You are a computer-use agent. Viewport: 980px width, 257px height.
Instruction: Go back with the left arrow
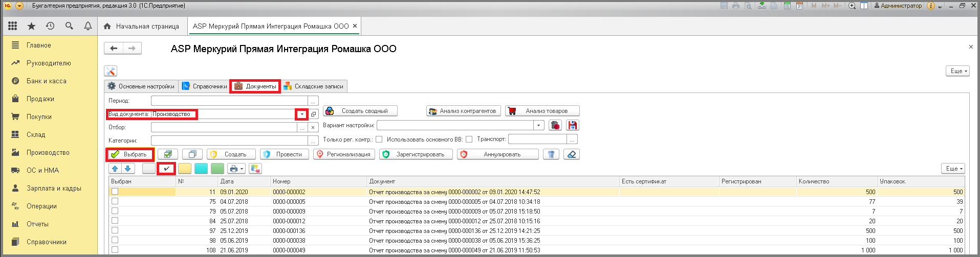pyautogui.click(x=114, y=49)
